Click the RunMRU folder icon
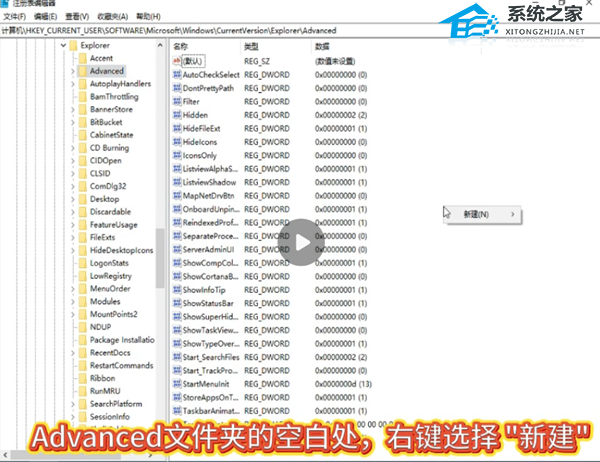Screen dimensions: 600x462 [83, 391]
